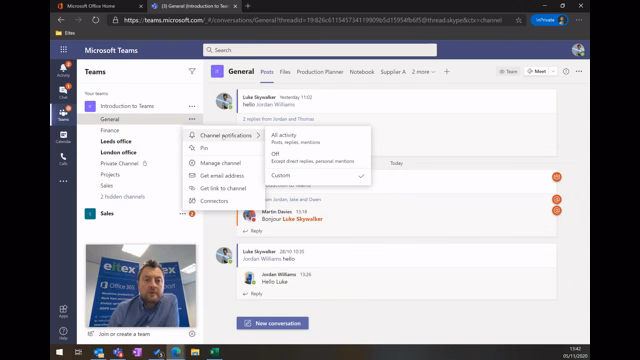Click the filter teams funnel icon
The image size is (640, 360).
(192, 71)
